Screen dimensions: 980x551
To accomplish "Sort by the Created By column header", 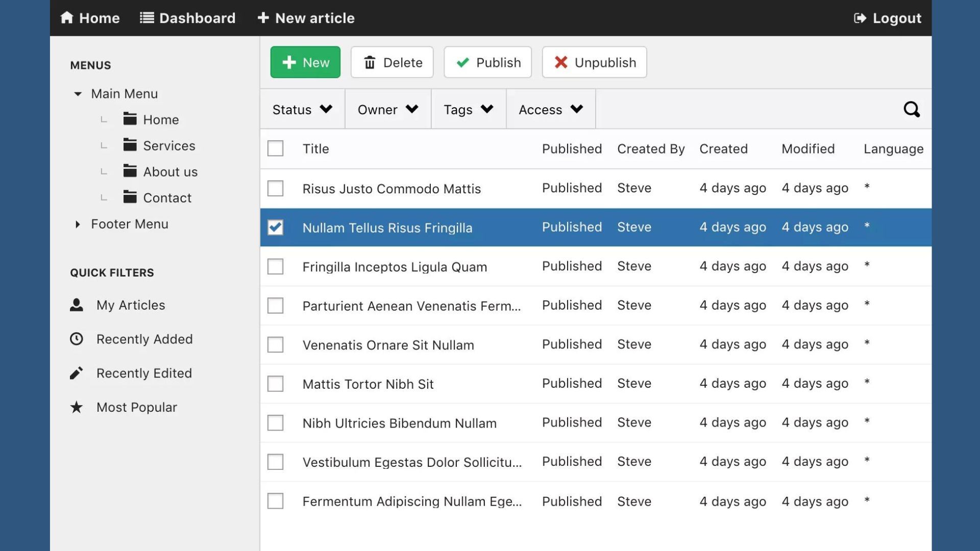I will 651,148.
